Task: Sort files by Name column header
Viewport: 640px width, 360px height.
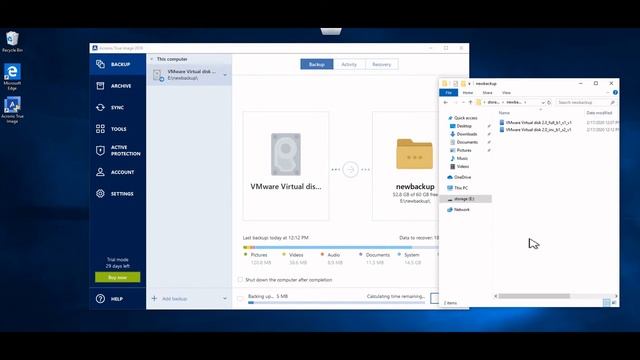Action: coord(504,113)
